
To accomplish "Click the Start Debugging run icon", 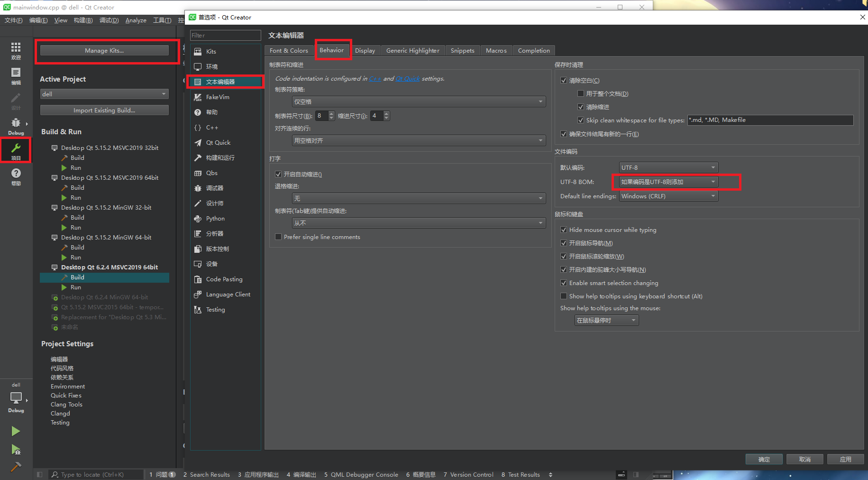I will pyautogui.click(x=16, y=450).
